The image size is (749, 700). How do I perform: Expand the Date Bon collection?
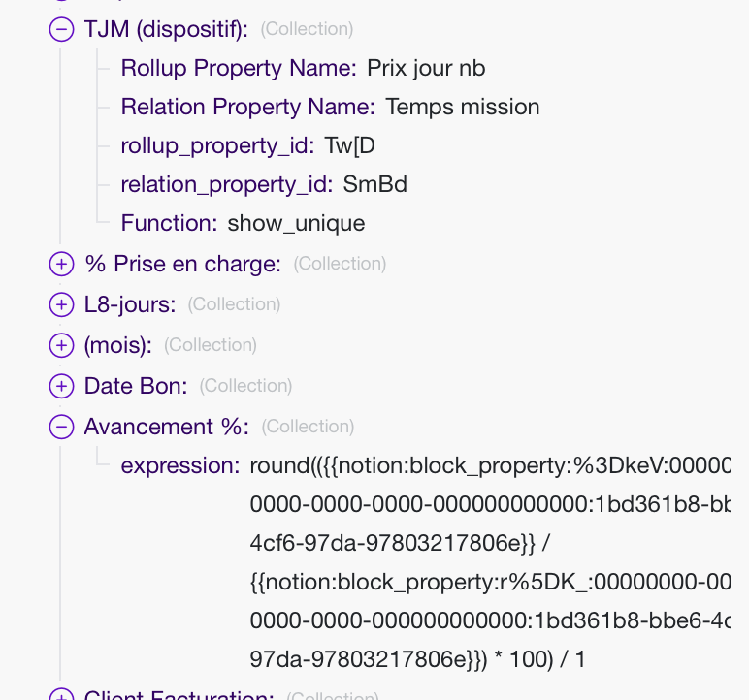pos(61,386)
